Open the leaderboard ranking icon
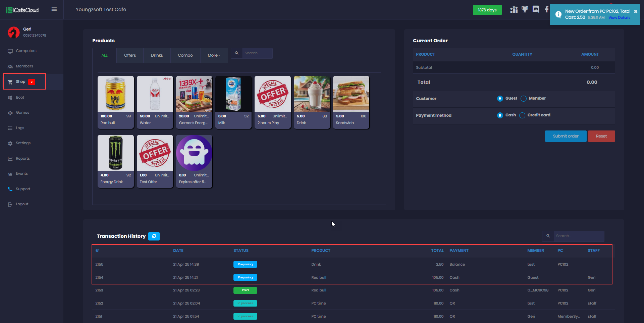The width and height of the screenshot is (644, 323). pyautogui.click(x=514, y=10)
